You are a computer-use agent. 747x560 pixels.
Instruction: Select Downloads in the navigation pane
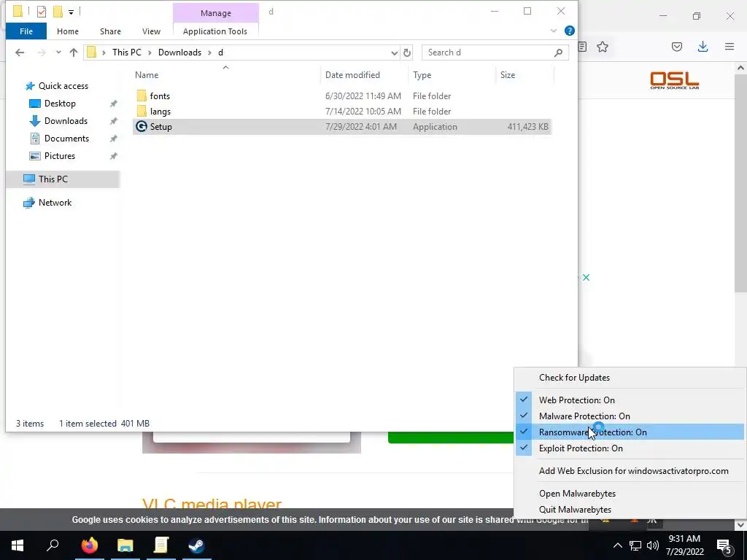tap(66, 121)
